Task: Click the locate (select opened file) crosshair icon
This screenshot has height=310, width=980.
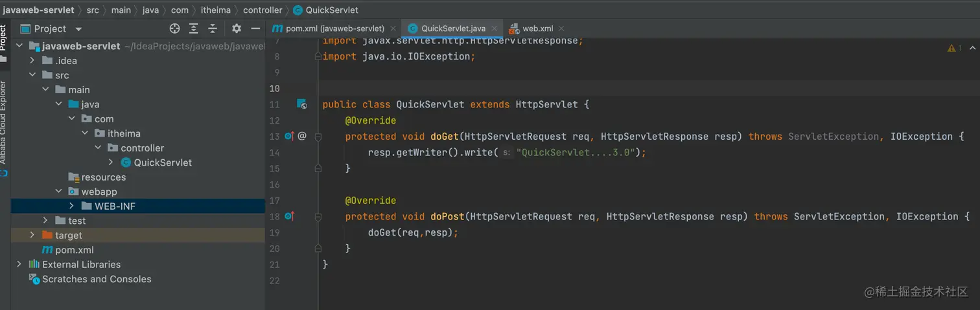Action: pyautogui.click(x=174, y=28)
